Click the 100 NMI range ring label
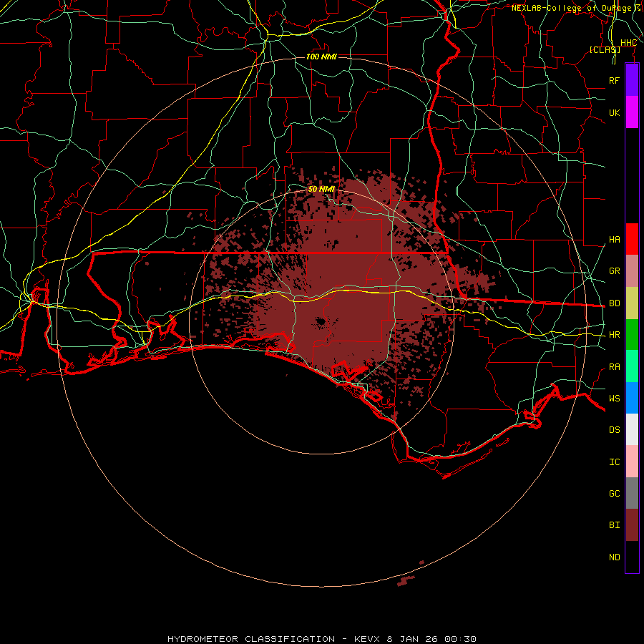Screen dimensions: 644x644 (x=321, y=57)
